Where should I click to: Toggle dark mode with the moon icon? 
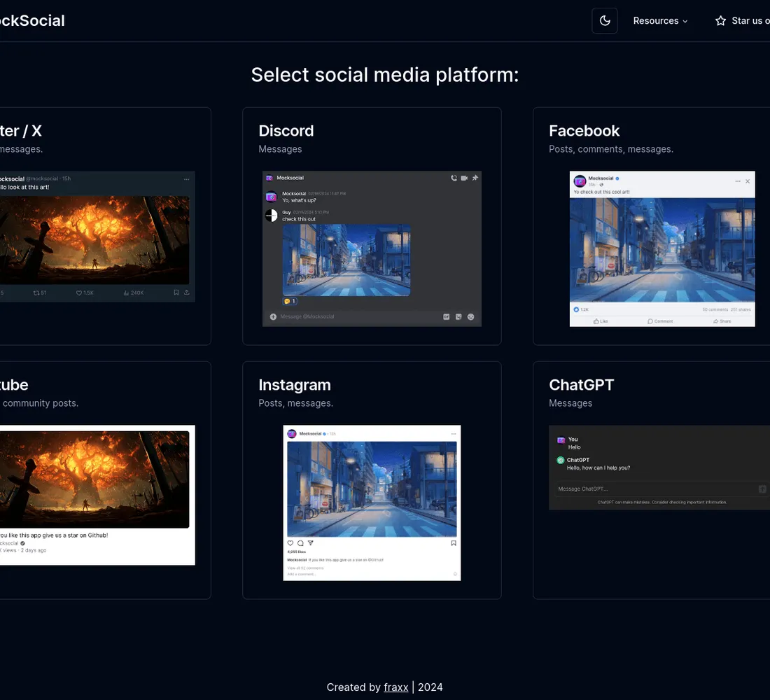605,20
